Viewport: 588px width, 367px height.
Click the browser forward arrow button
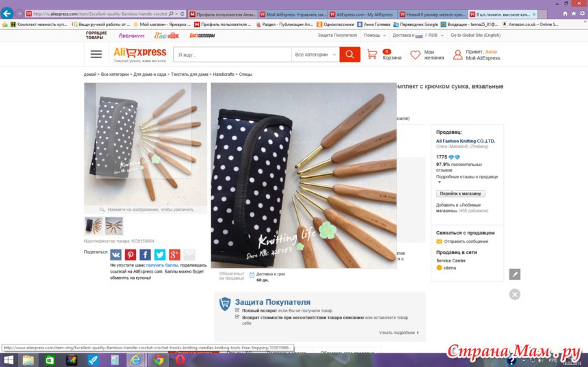point(18,14)
